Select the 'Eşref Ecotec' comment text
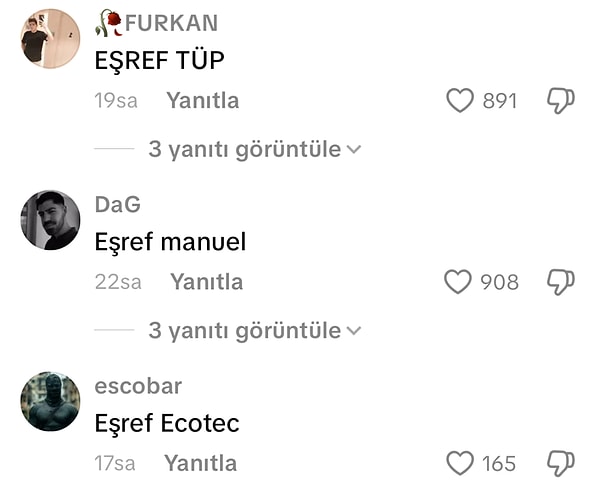This screenshot has width=600, height=496. click(x=167, y=424)
